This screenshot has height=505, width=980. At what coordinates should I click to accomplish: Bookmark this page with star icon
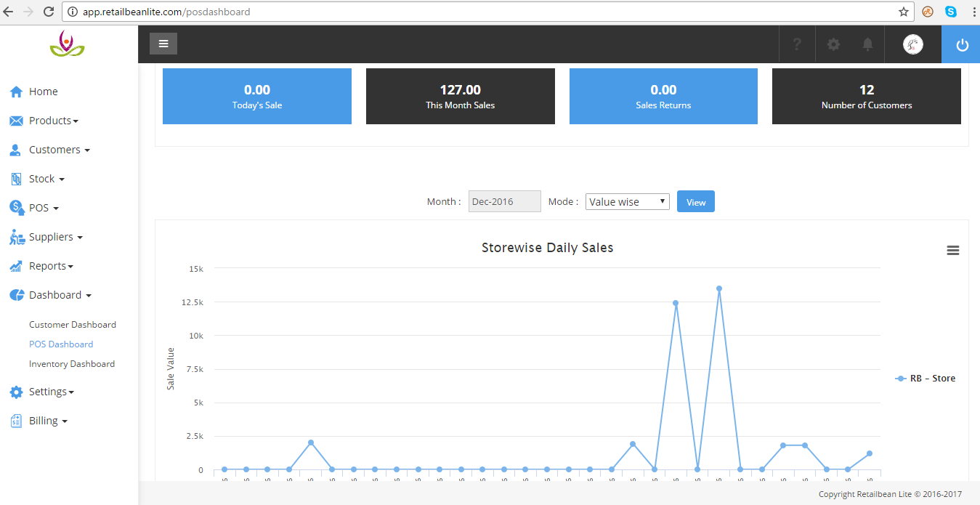pos(904,12)
